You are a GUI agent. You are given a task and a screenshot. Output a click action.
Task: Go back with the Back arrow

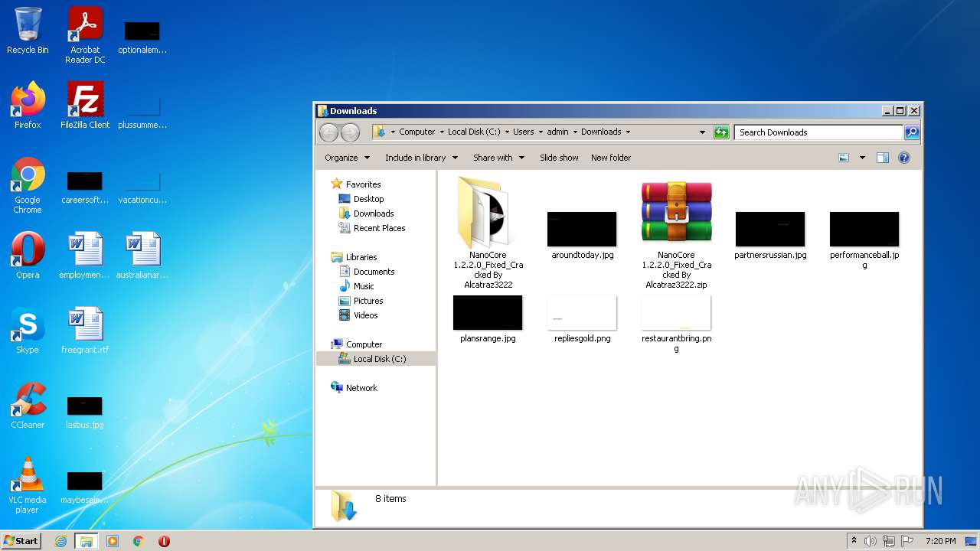[x=328, y=132]
